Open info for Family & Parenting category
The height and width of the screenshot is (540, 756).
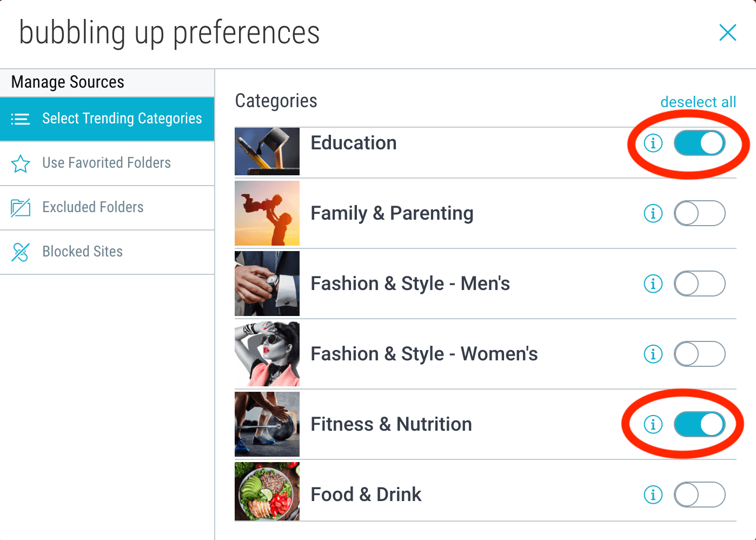[x=653, y=213]
